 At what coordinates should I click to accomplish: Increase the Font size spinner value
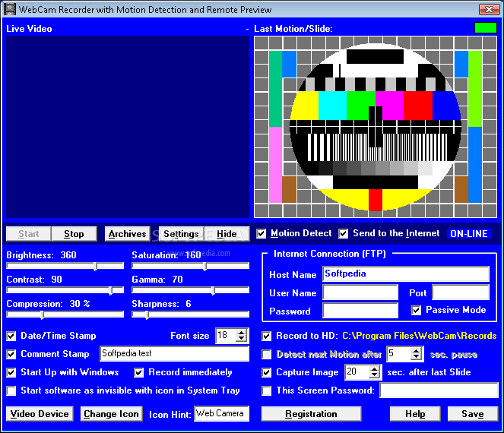pyautogui.click(x=241, y=333)
